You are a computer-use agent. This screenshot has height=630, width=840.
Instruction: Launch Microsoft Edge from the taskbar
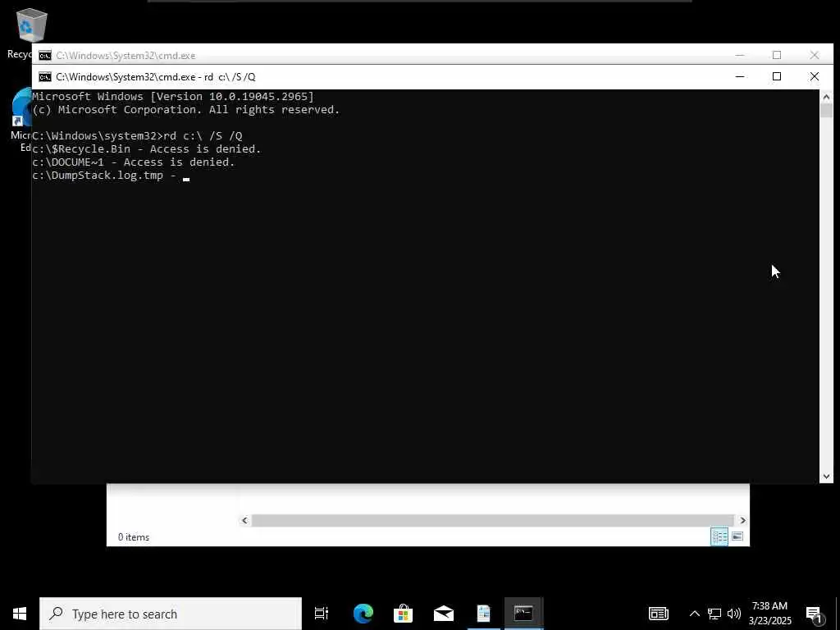point(363,614)
